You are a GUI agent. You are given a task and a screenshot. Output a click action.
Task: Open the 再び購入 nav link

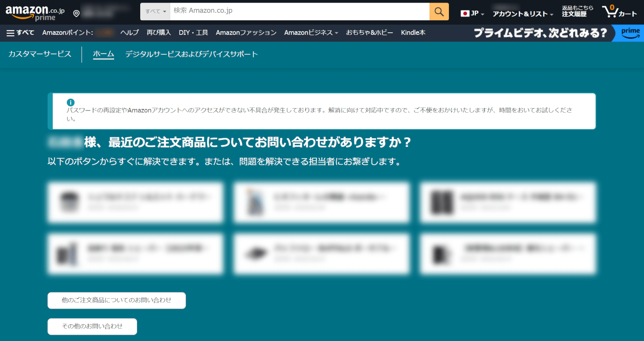point(159,33)
